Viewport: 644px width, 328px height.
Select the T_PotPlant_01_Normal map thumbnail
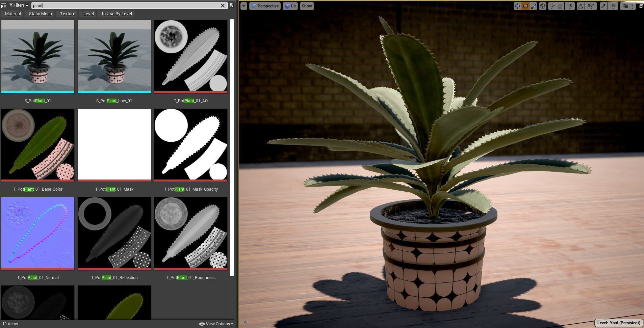(x=38, y=234)
